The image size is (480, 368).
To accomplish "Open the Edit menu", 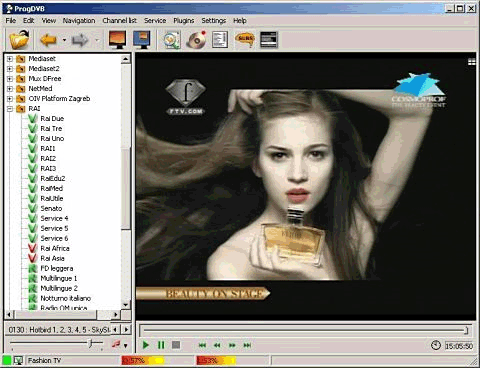I will pyautogui.click(x=29, y=21).
